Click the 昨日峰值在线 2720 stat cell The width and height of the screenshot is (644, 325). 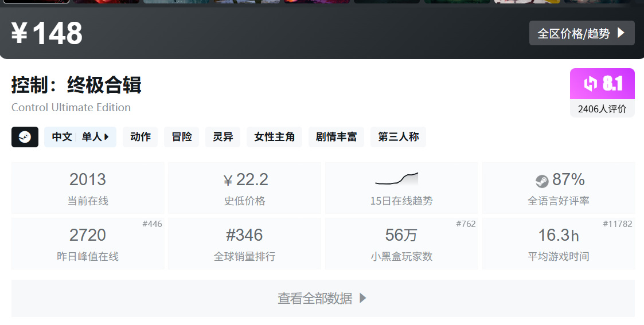click(88, 244)
